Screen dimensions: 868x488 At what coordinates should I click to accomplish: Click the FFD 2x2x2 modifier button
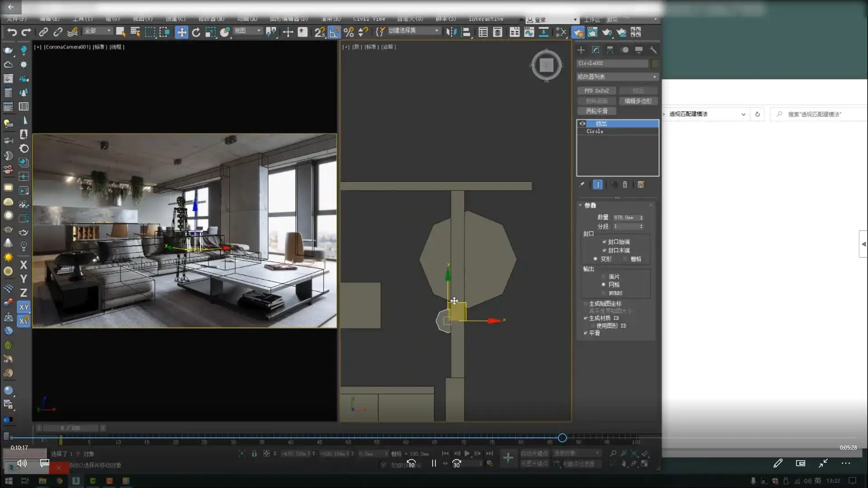pyautogui.click(x=596, y=91)
